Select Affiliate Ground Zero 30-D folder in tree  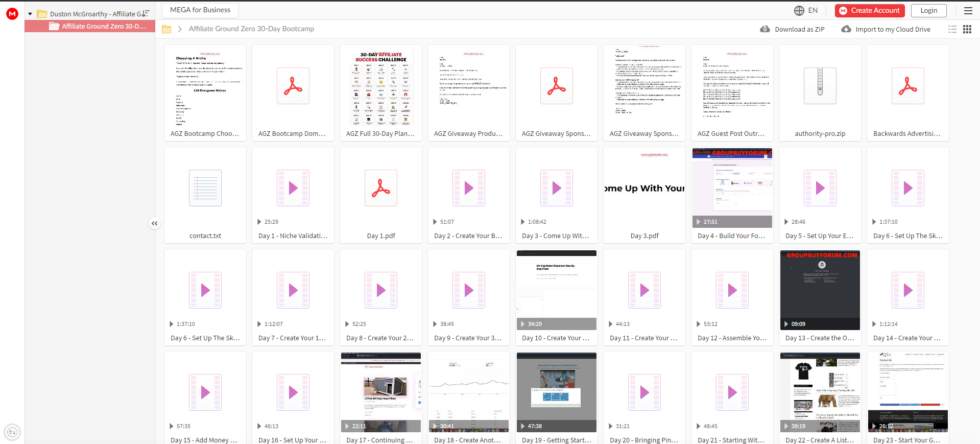90,26
